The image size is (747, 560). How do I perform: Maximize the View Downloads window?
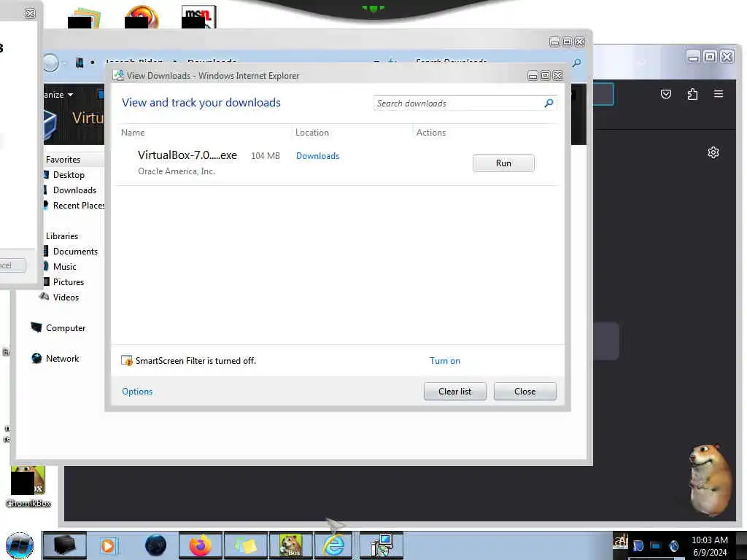(545, 75)
